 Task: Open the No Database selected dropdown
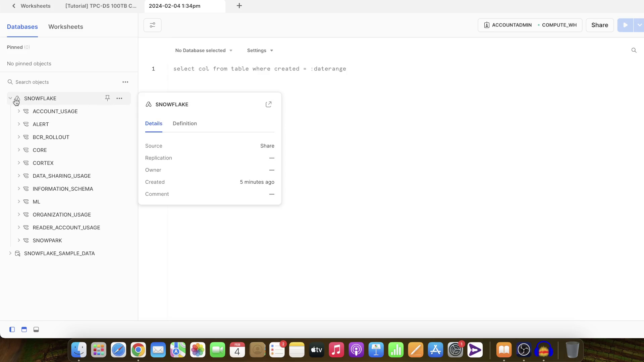click(x=204, y=51)
